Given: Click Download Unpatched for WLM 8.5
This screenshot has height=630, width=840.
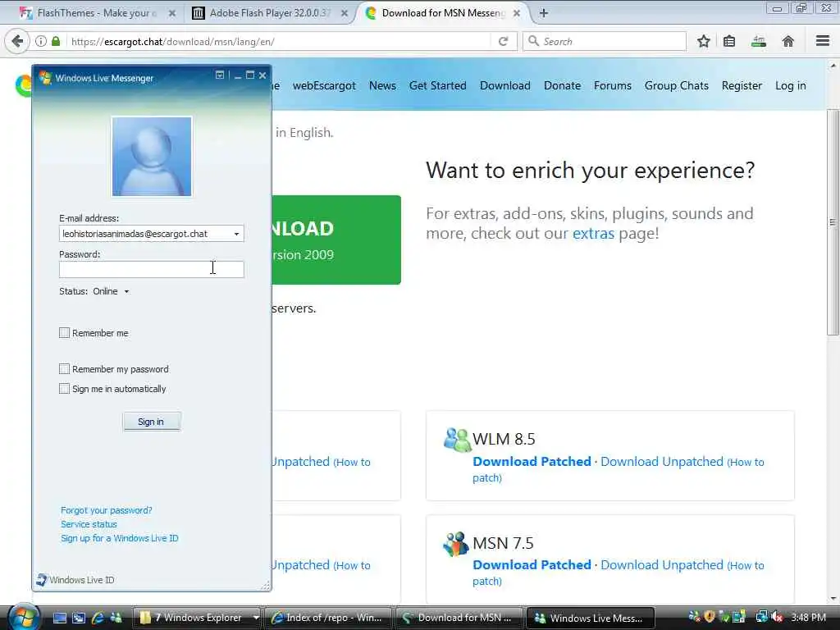Looking at the screenshot, I should (x=662, y=461).
